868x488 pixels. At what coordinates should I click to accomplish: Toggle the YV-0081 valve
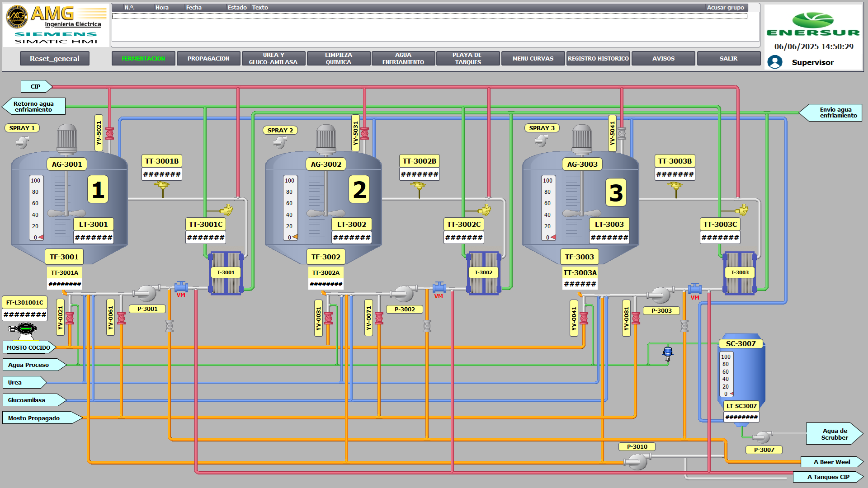636,319
